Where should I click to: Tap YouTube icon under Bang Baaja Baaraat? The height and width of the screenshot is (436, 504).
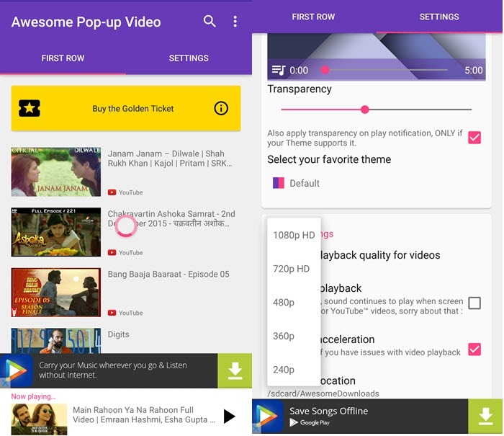point(112,313)
